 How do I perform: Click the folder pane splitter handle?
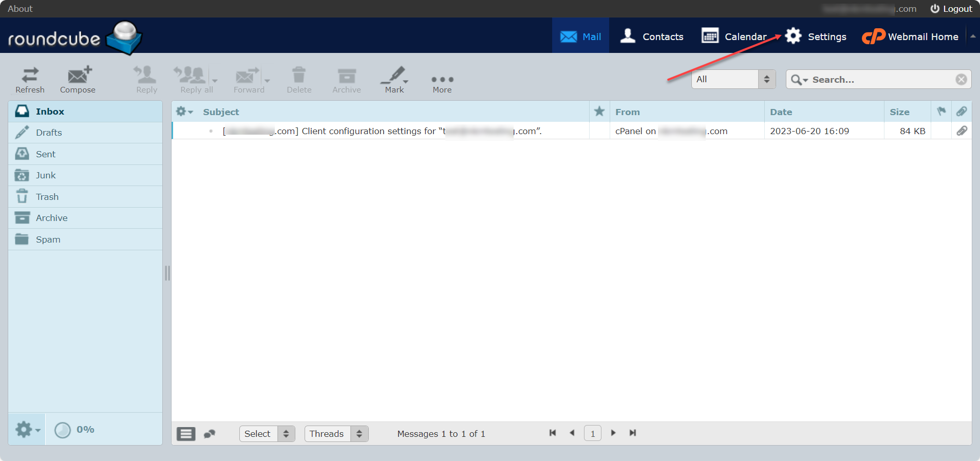tap(167, 273)
